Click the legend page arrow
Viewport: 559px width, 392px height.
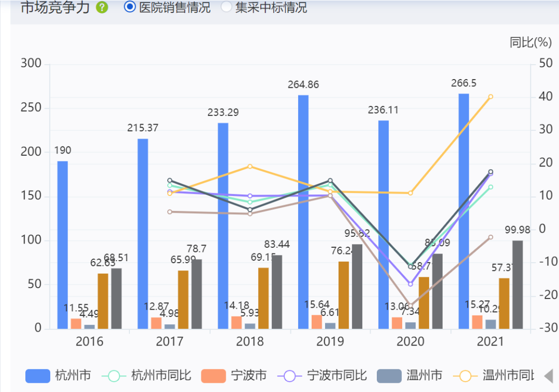[x=549, y=376]
